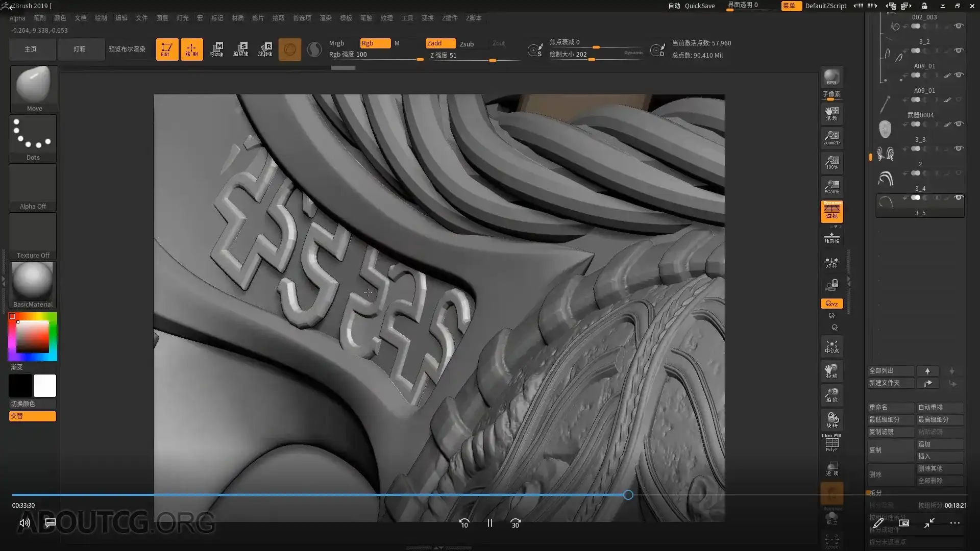Open the Alpha menu
The width and height of the screenshot is (980, 551).
[x=17, y=18]
